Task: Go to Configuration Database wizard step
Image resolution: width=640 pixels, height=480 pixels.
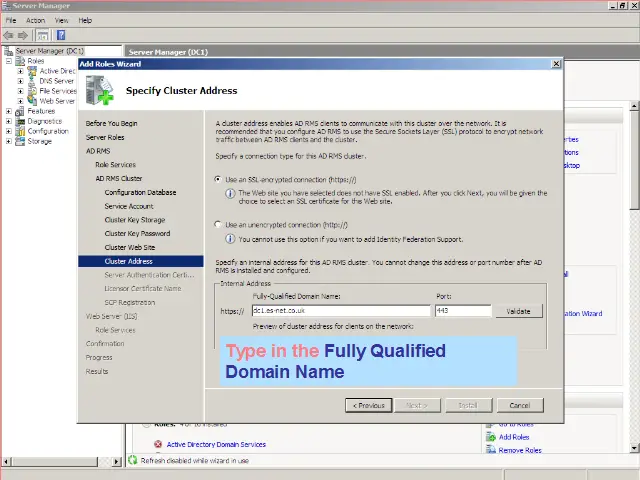Action: pos(140,192)
